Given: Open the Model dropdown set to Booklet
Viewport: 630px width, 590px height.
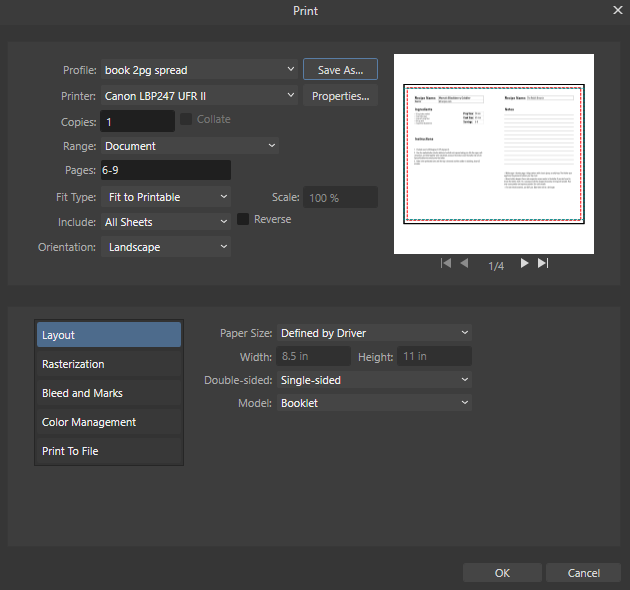Looking at the screenshot, I should (374, 403).
